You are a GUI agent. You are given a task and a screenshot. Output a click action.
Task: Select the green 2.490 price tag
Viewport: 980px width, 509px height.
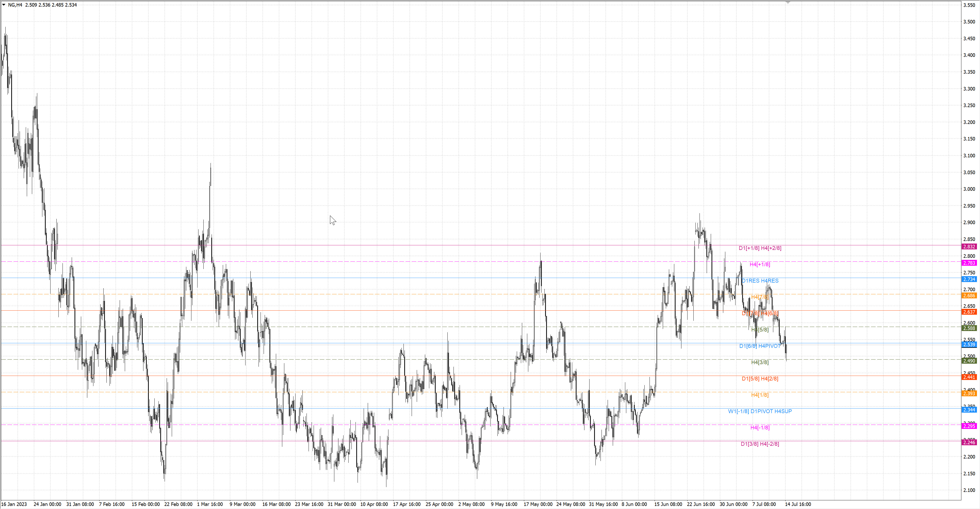tap(969, 361)
